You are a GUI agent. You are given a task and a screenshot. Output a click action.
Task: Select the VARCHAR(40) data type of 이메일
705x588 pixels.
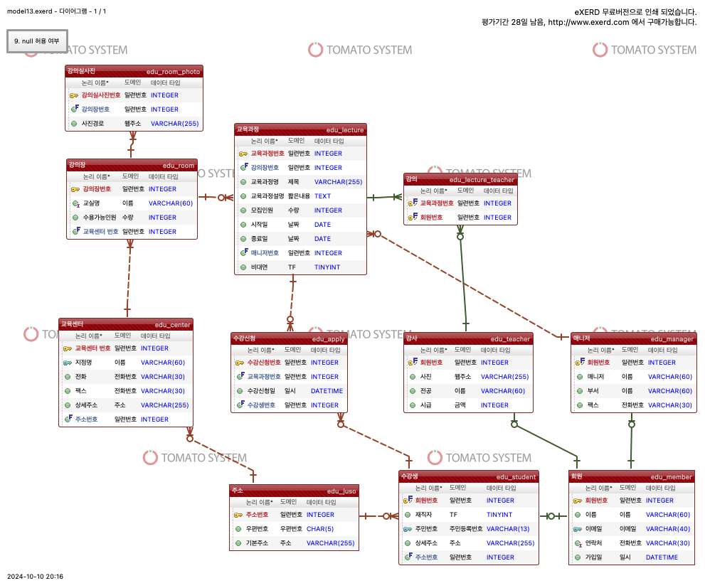668,529
